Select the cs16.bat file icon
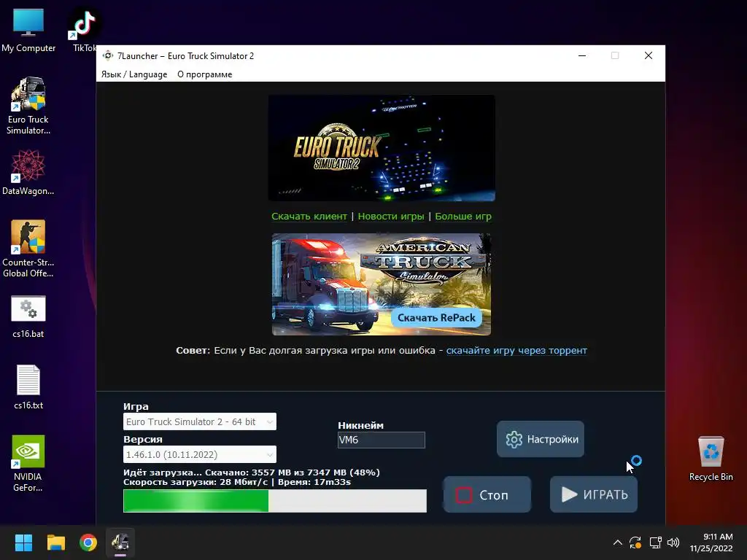 pyautogui.click(x=28, y=316)
